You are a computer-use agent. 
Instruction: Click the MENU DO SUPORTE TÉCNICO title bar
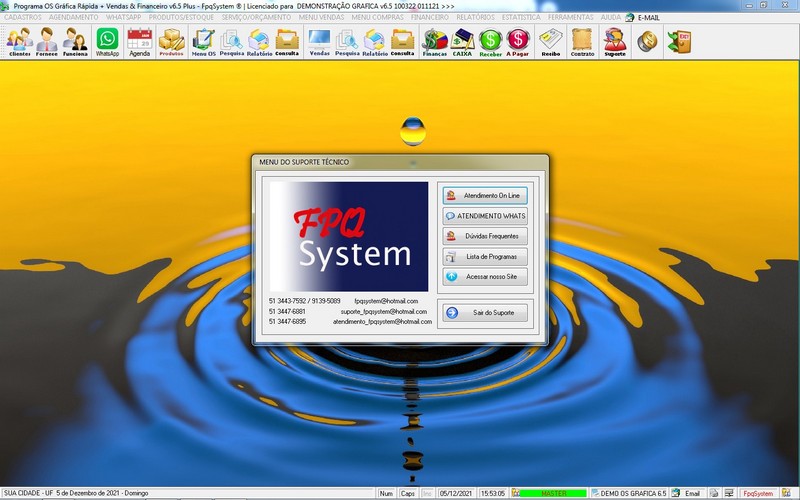401,162
